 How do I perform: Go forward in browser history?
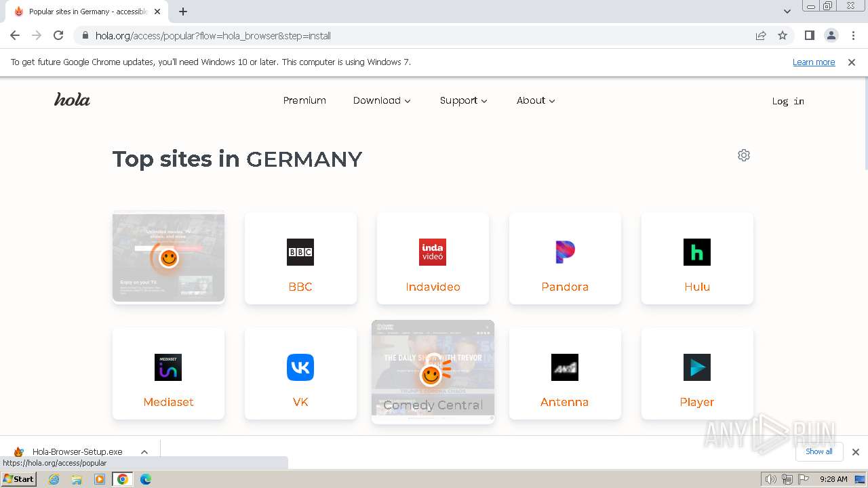point(37,35)
